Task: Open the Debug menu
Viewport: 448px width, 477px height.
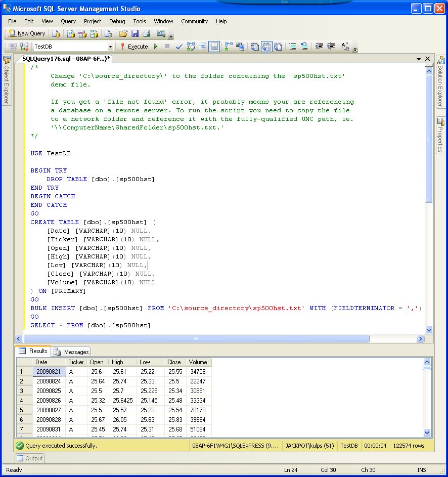Action: [x=117, y=21]
